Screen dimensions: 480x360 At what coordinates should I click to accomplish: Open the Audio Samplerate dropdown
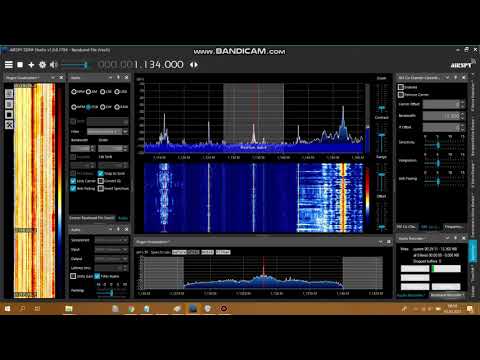tap(111, 240)
